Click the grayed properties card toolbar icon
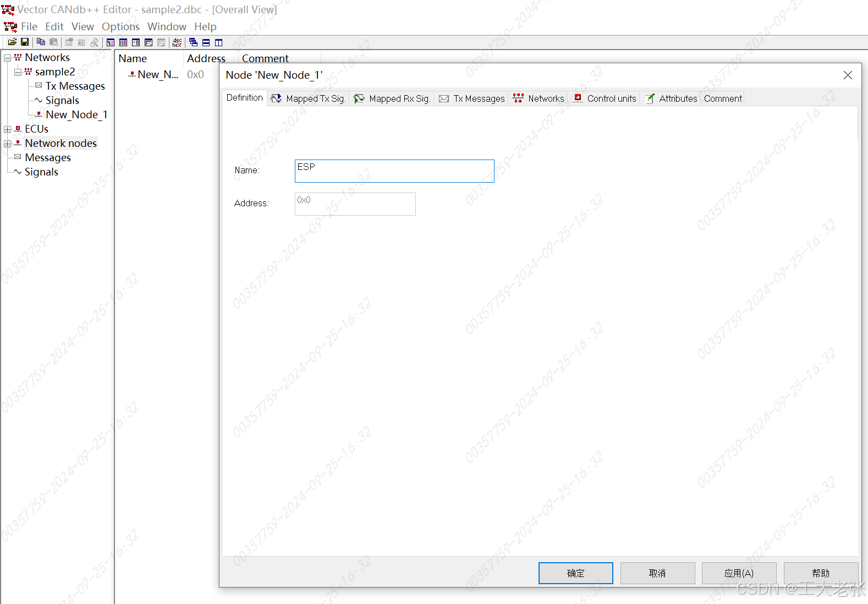 pos(81,42)
